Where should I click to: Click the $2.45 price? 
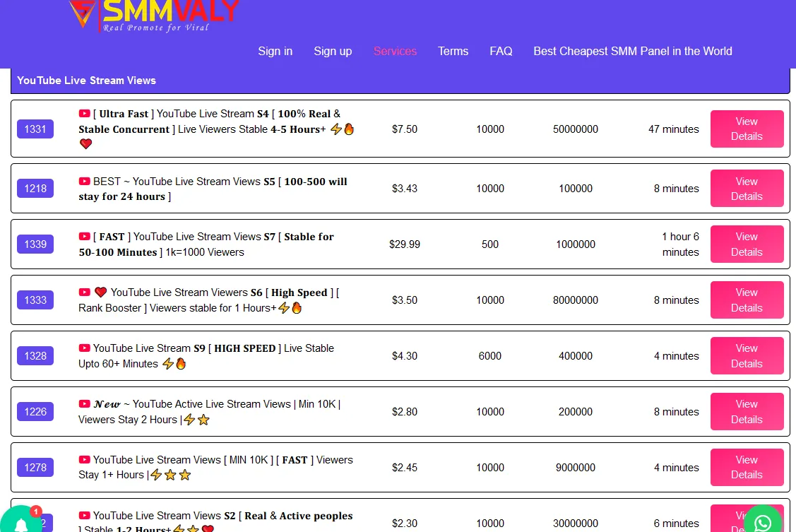[405, 468]
